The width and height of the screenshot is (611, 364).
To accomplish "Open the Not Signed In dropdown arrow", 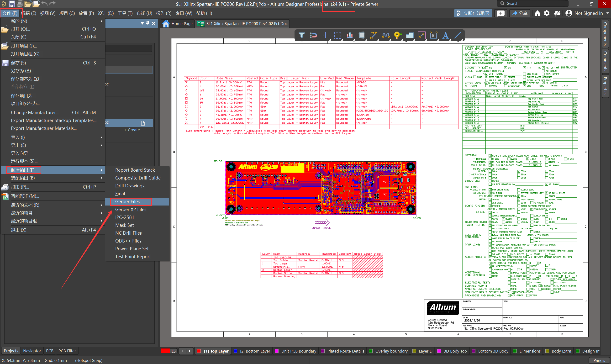I will pyautogui.click(x=607, y=13).
